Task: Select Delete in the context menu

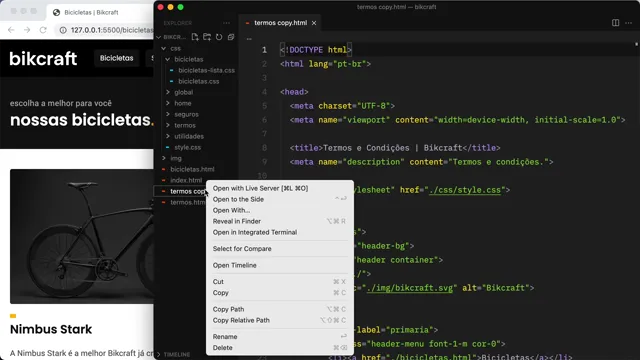Action: click(222, 348)
